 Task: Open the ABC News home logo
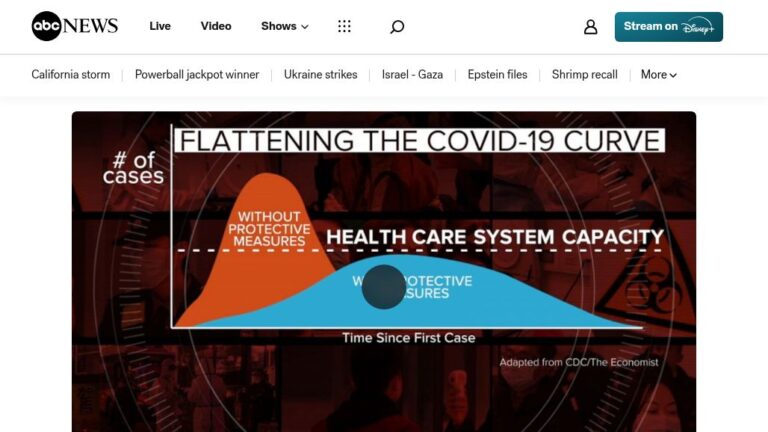coord(75,26)
